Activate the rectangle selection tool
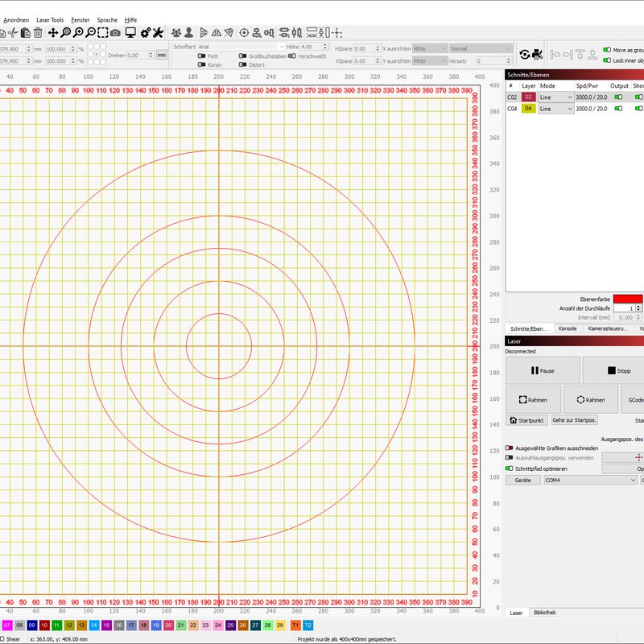The image size is (644, 644). click(x=103, y=32)
